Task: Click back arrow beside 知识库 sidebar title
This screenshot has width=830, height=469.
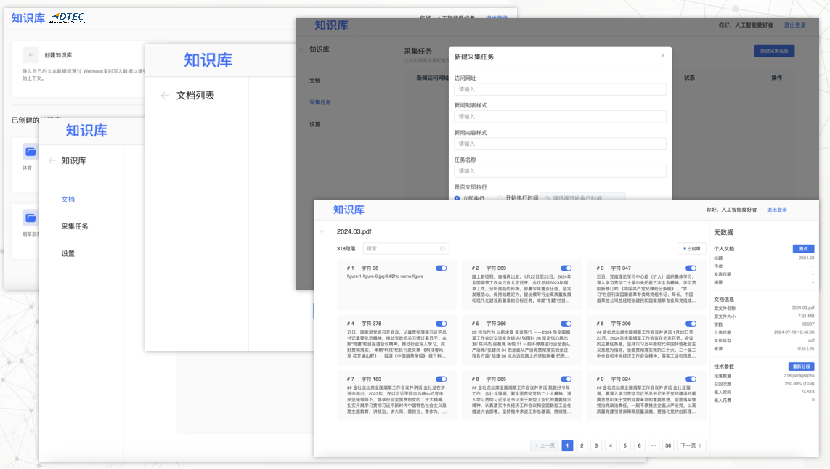Action: coord(51,160)
